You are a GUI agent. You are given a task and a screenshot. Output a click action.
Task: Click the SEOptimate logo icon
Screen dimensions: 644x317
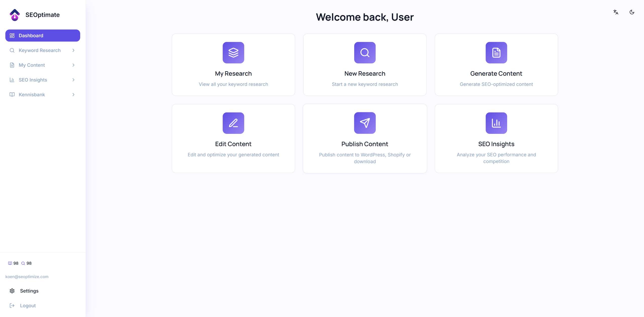tap(15, 15)
